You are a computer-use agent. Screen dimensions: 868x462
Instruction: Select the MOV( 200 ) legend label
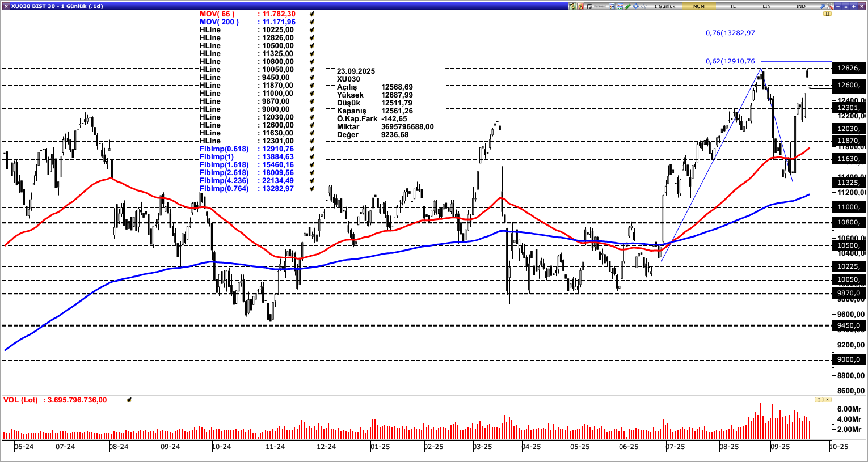click(x=219, y=22)
